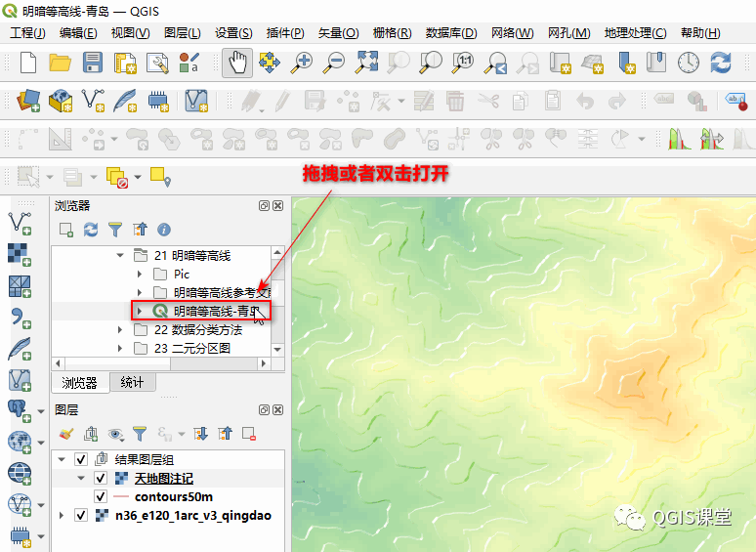Viewport: 756px width, 552px height.
Task: Collapse all items in browser panel
Action: (x=140, y=230)
